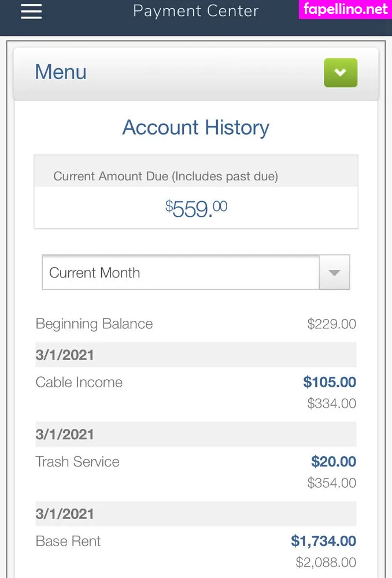Click the $334.00 running balance

click(331, 403)
